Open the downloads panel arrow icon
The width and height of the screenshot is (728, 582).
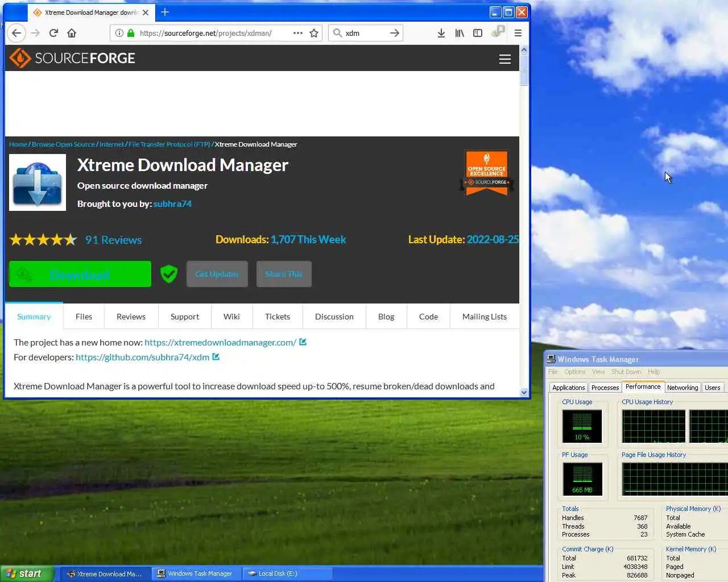coord(441,33)
